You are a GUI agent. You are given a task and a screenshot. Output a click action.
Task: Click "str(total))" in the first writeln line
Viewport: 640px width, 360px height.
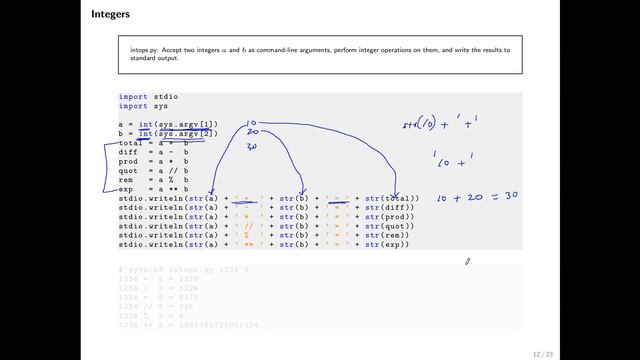pos(392,199)
